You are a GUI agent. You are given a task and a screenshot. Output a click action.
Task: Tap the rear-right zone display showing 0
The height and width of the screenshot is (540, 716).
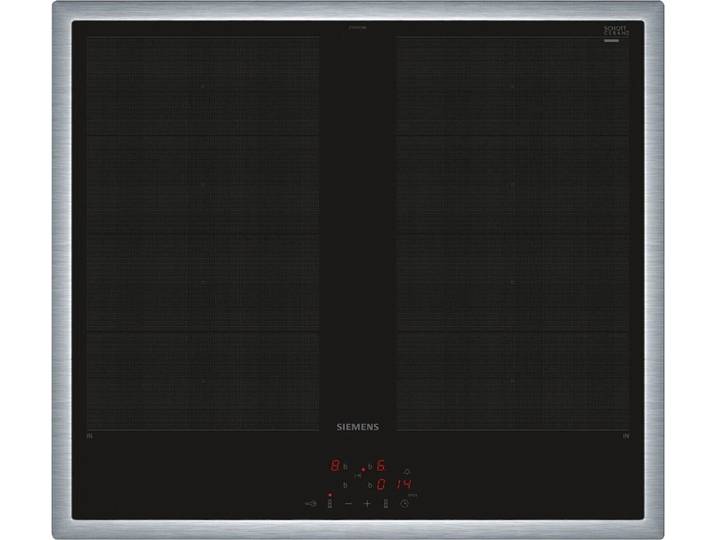click(380, 484)
